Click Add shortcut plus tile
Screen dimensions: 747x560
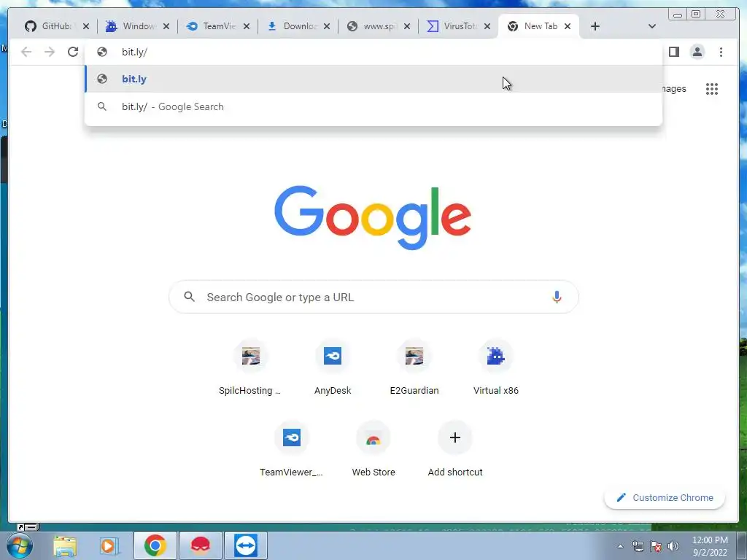[455, 449]
